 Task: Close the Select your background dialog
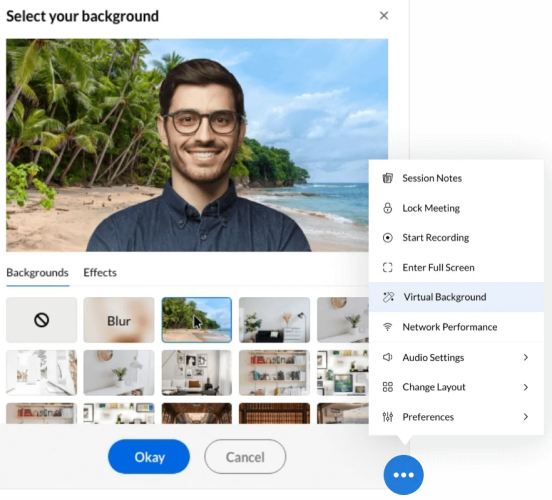click(384, 15)
